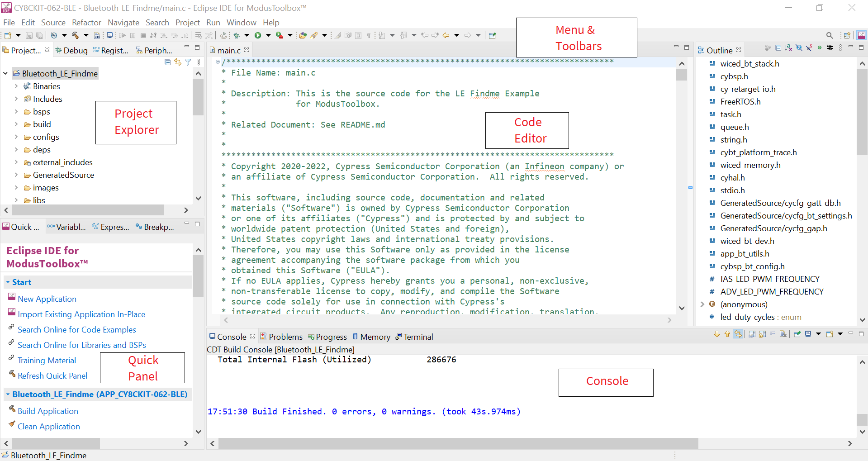Click the Run External Tools icon
Screen dimensions: 868x461
click(x=280, y=35)
